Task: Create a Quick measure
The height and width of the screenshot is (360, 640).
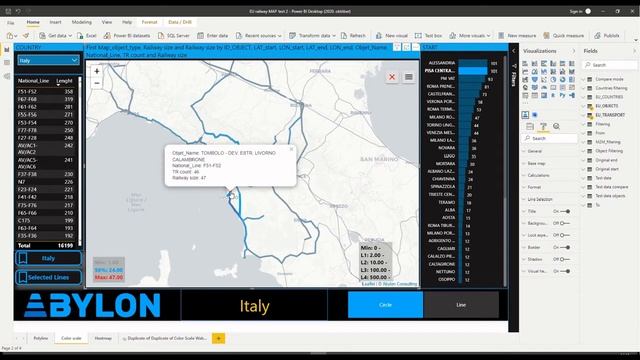Action: [564, 36]
